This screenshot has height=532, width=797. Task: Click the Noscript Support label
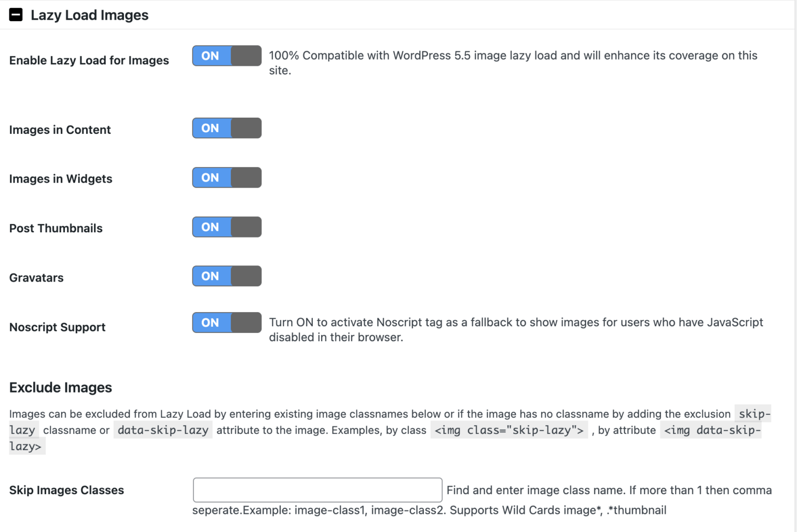(57, 327)
